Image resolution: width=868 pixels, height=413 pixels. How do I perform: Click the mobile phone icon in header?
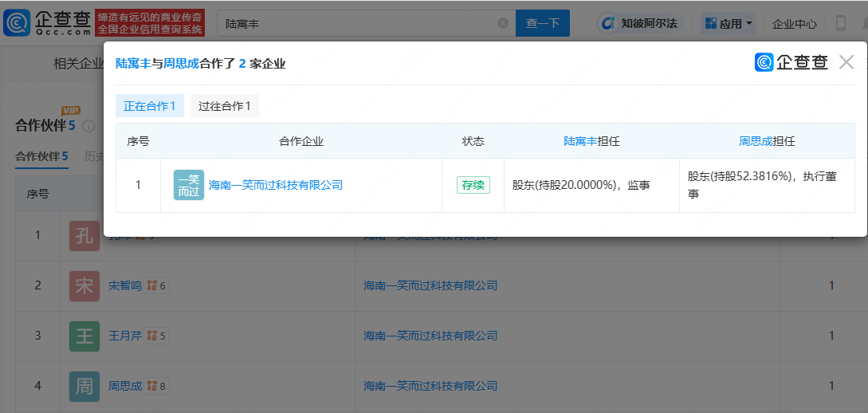[840, 23]
